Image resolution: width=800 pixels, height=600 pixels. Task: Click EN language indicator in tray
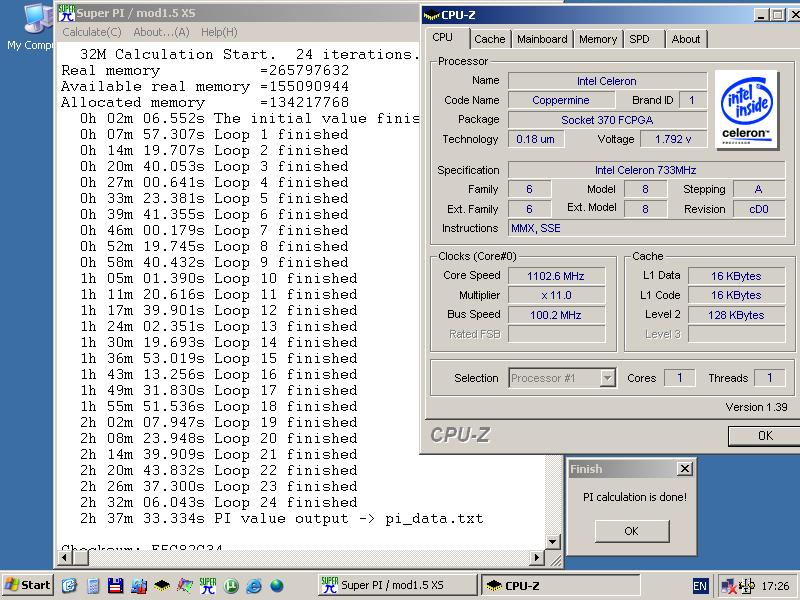pyautogui.click(x=700, y=586)
